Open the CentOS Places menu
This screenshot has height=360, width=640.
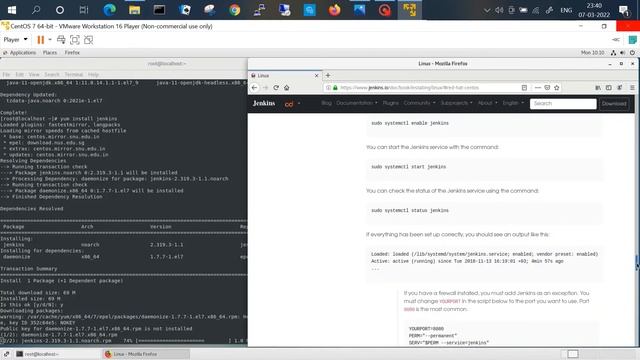pos(50,53)
